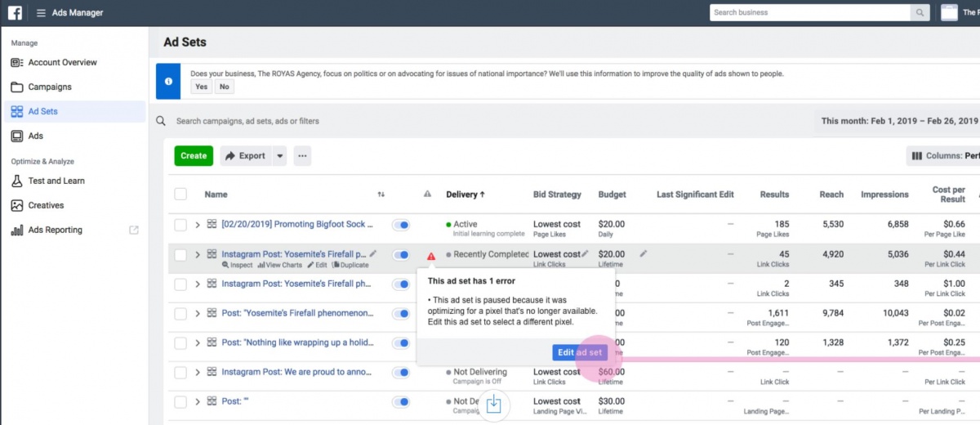
Task: Open the Columns selector dropdown
Action: click(x=944, y=156)
